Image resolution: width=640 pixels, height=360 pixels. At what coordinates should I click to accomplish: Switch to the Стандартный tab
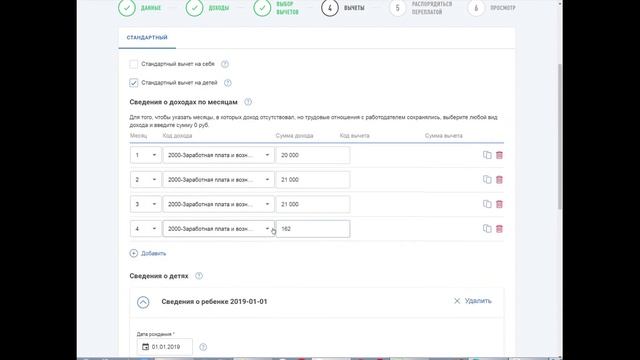[147, 38]
